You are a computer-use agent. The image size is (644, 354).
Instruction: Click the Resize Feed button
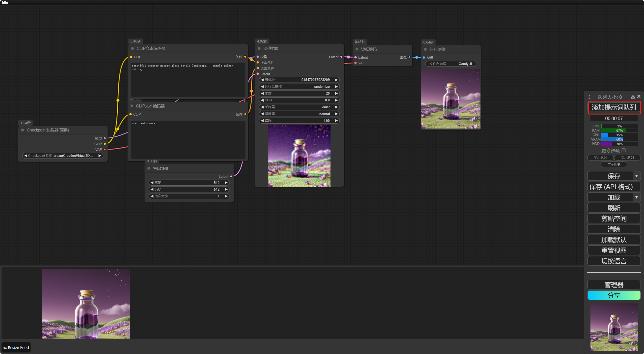coord(16,347)
